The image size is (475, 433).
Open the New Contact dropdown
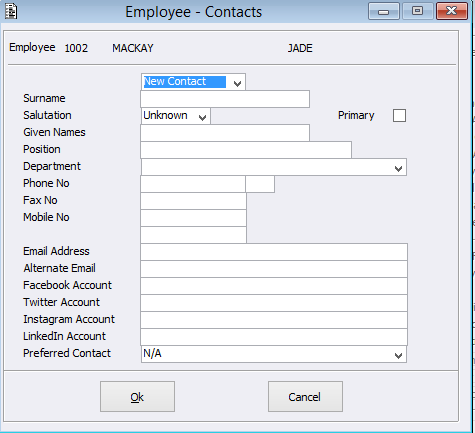193,82
